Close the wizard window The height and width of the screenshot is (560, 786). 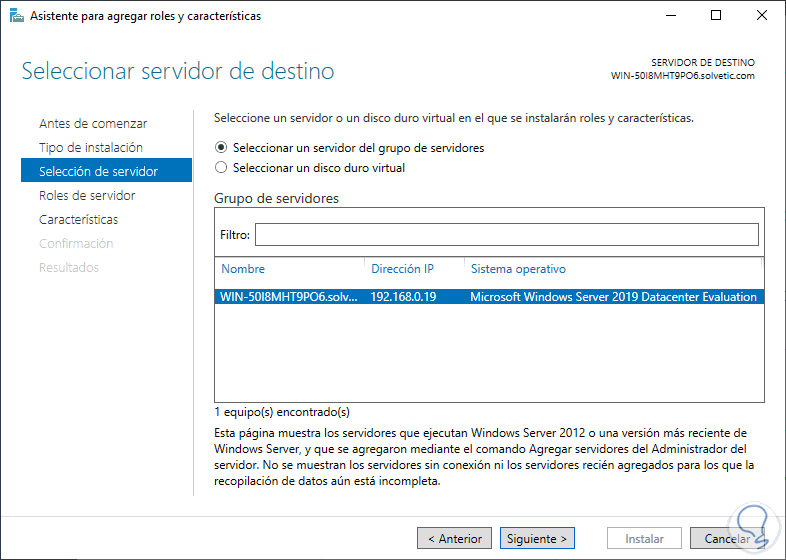(x=762, y=16)
